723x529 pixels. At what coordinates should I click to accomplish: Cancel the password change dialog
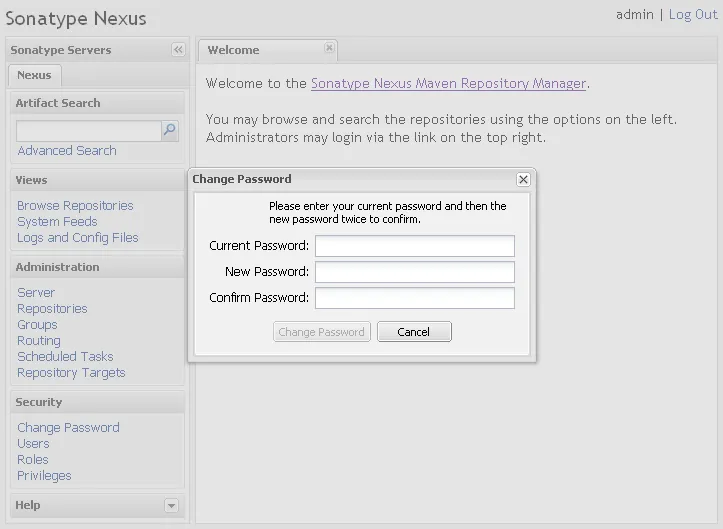(414, 332)
